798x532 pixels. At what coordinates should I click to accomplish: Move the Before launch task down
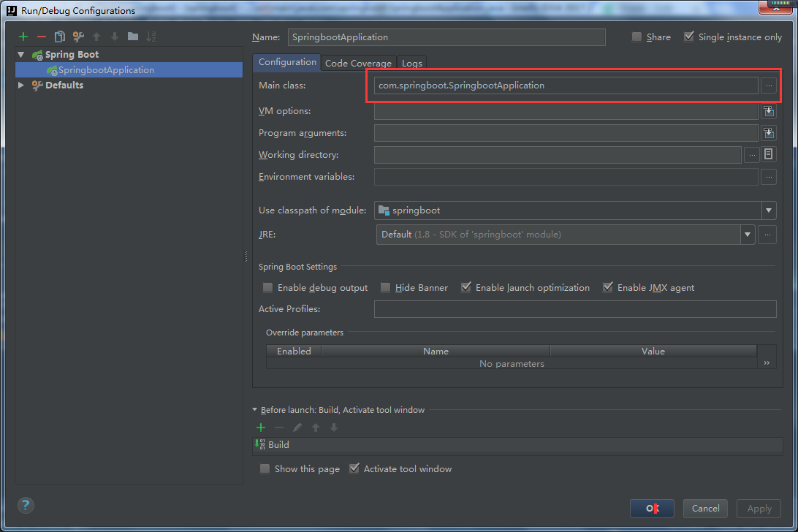pos(334,427)
